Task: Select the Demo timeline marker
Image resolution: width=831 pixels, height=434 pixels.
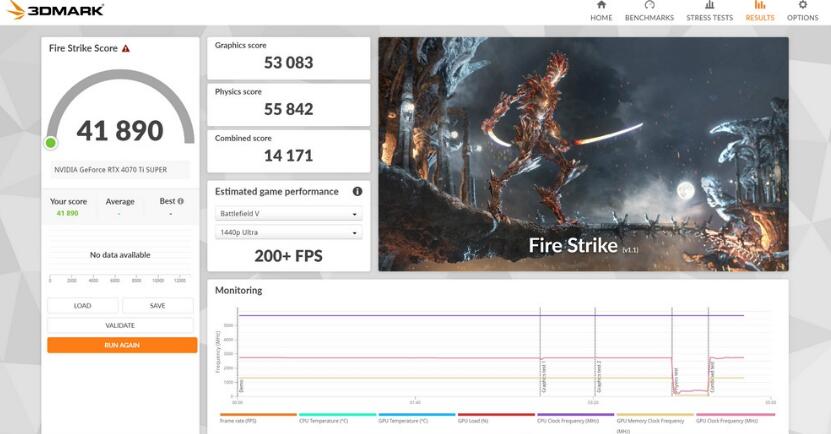Action: (x=241, y=387)
